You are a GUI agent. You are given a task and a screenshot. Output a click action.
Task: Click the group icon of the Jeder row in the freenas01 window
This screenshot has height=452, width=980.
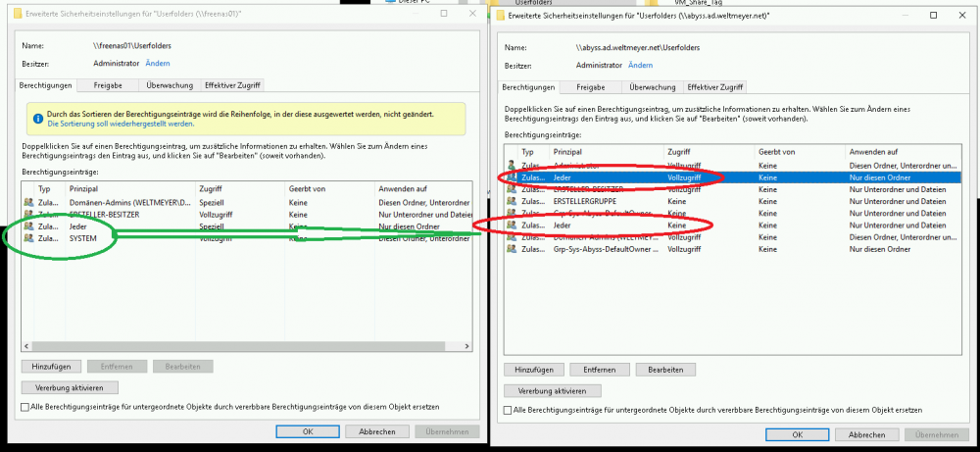click(27, 226)
